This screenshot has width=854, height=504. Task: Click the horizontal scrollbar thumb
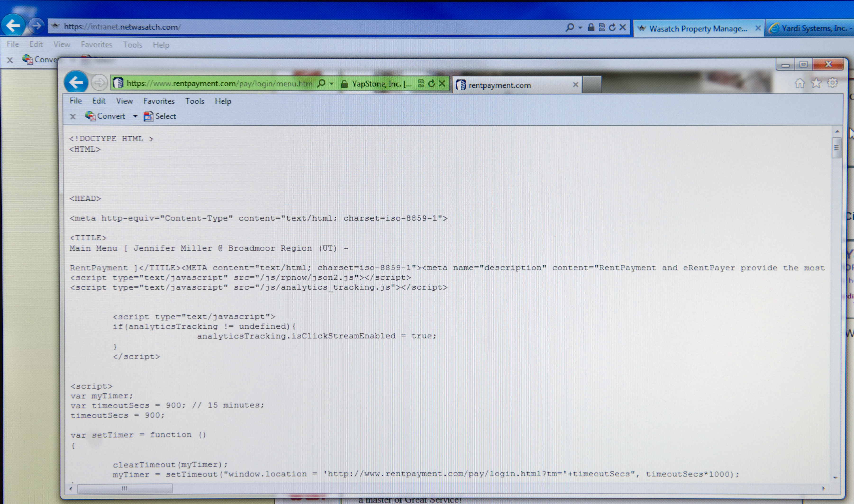click(x=125, y=488)
